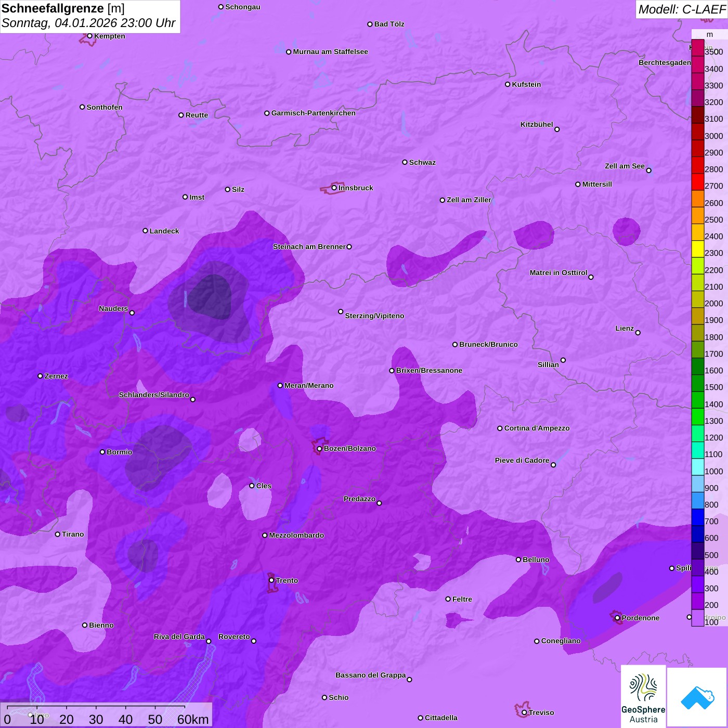Click the Brixen/Bressanone label
The image size is (728, 728).
(x=429, y=370)
